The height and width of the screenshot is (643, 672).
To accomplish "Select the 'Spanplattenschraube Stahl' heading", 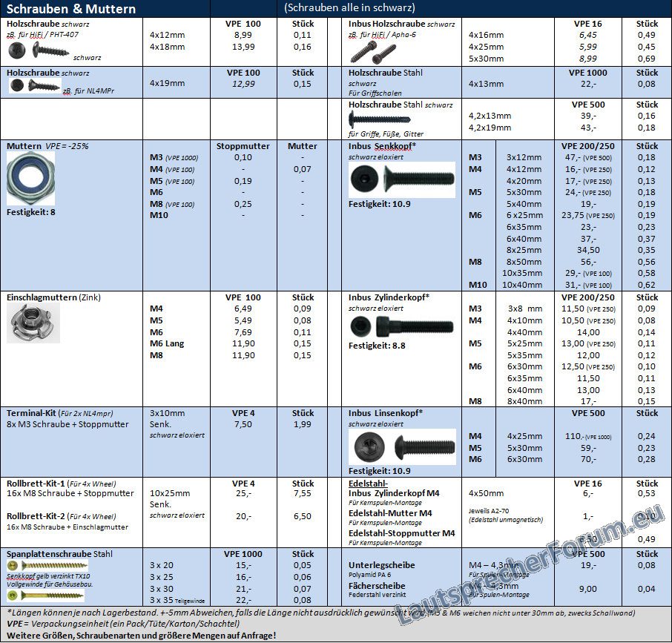I will point(59,554).
